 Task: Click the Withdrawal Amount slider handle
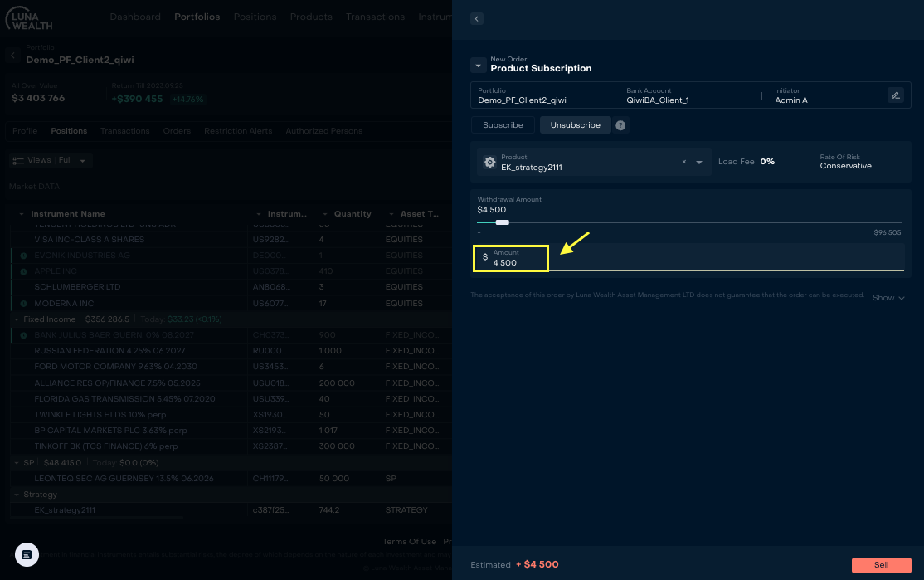pyautogui.click(x=502, y=222)
